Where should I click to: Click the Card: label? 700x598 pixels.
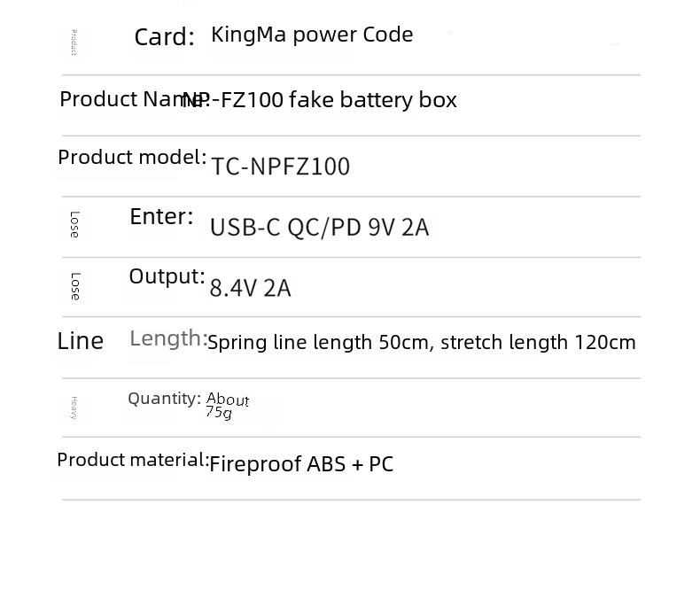tap(164, 37)
